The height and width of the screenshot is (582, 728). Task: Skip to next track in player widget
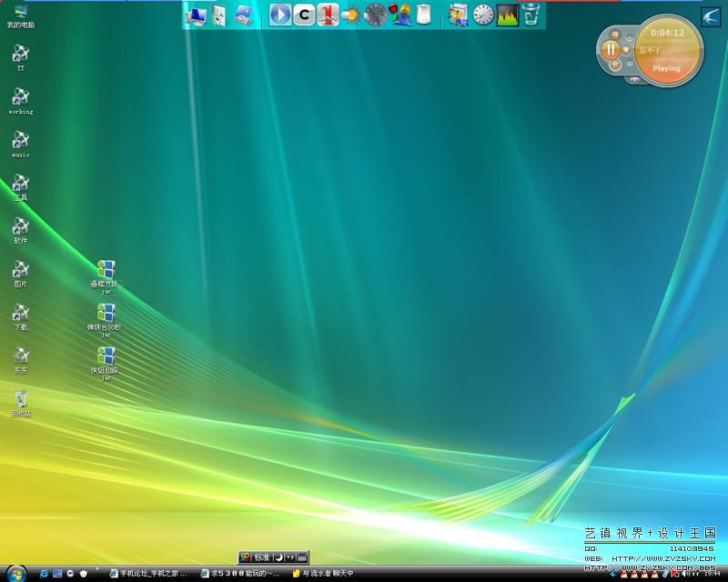615,65
